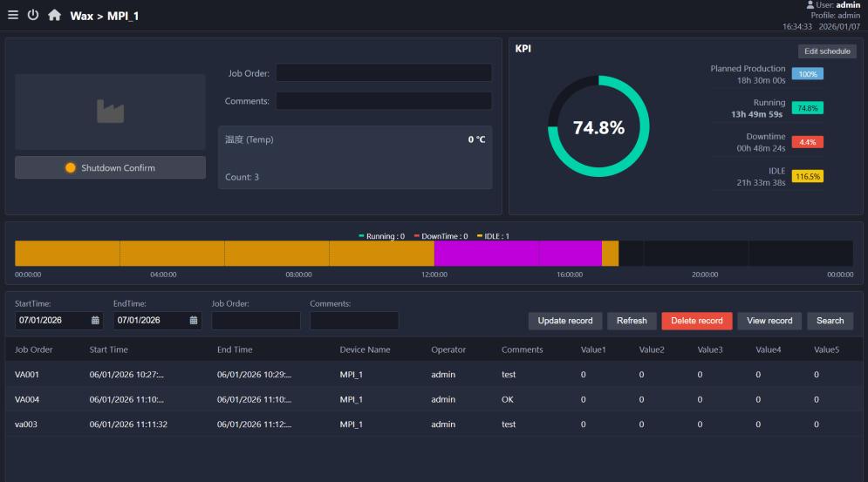Viewport: 868px width, 482px height.
Task: Sort by Start Time column header
Action: 108,350
